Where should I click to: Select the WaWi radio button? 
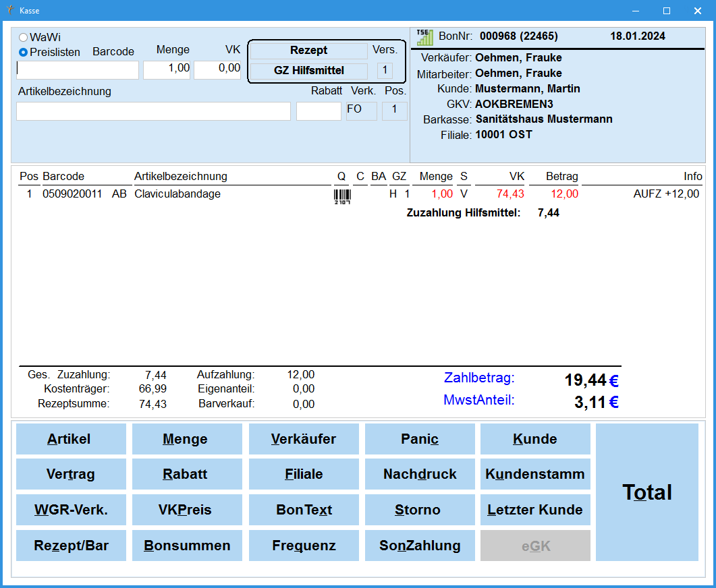point(24,38)
